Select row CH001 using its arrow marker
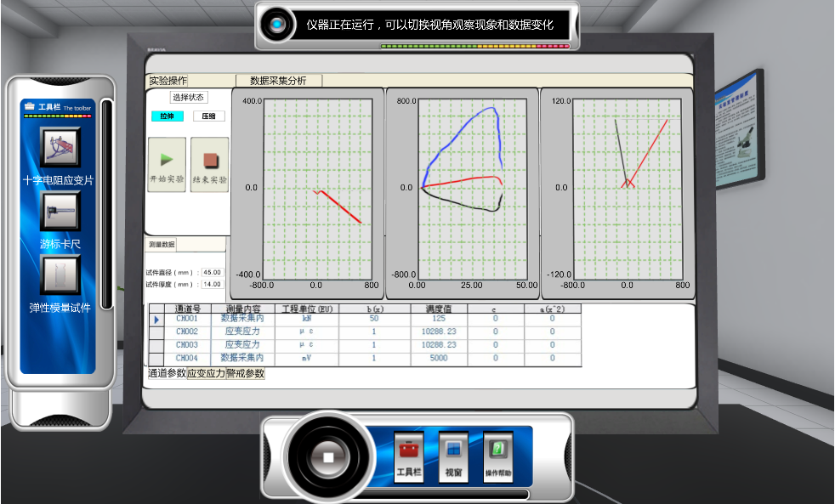Viewport: 835px width, 504px height. click(x=156, y=320)
